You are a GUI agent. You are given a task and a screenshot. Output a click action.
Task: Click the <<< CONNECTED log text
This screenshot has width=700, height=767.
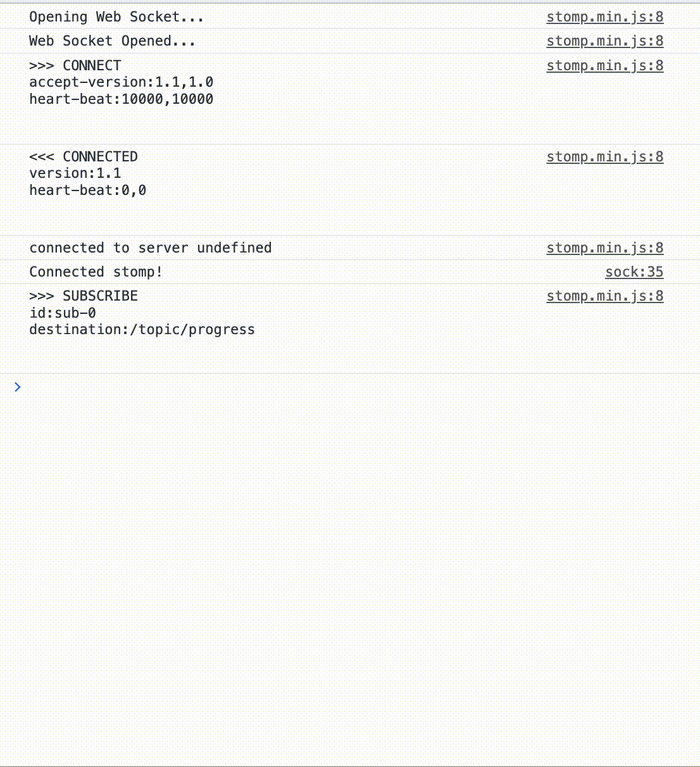pyautogui.click(x=84, y=157)
